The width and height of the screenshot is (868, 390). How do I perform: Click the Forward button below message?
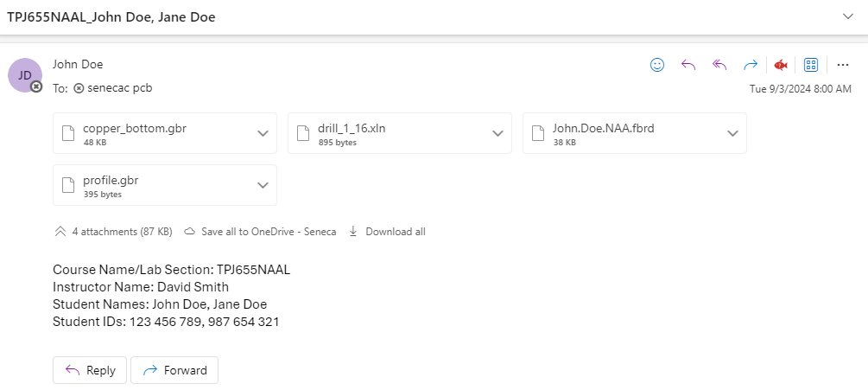174,370
